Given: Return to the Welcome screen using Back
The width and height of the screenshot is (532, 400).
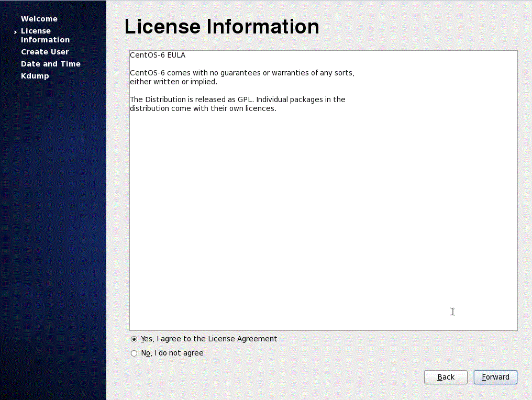Looking at the screenshot, I should [x=446, y=377].
